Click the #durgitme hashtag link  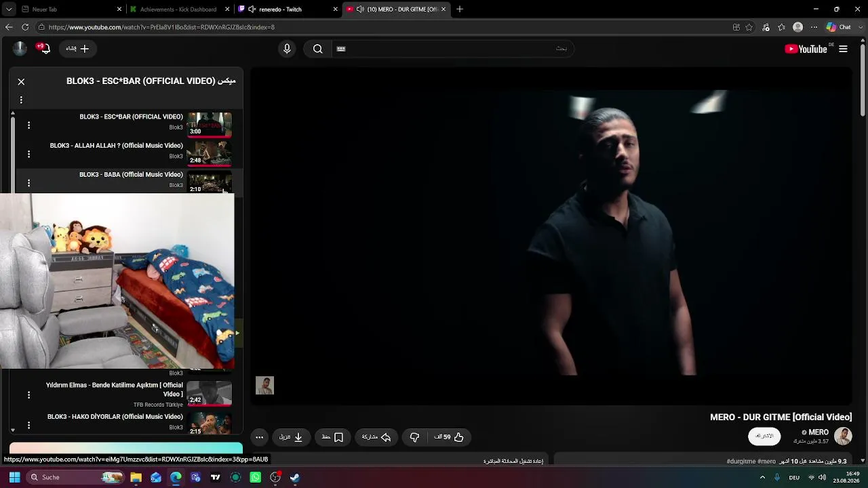tap(742, 462)
